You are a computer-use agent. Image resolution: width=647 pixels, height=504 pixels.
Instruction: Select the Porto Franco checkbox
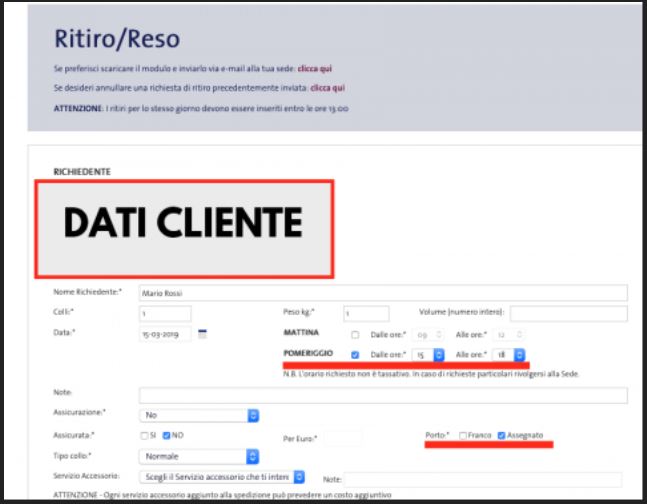pyautogui.click(x=462, y=436)
